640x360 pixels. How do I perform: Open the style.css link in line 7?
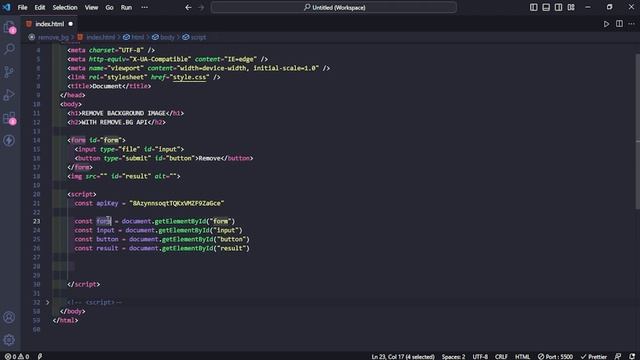point(190,77)
